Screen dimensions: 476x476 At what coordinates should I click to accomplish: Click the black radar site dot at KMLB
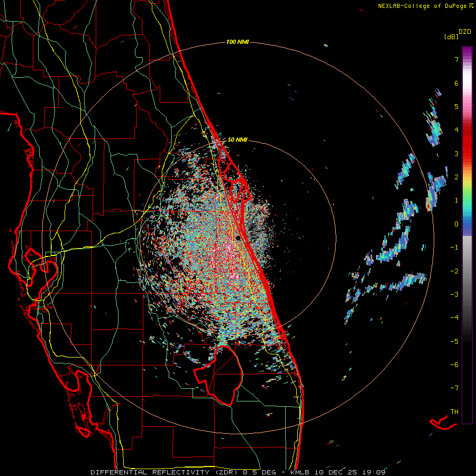click(x=238, y=238)
